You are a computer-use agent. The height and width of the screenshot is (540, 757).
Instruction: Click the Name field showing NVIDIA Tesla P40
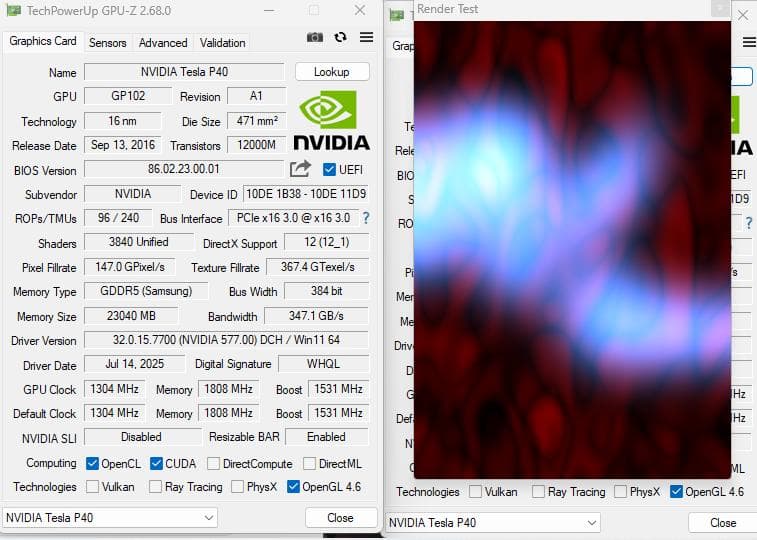pyautogui.click(x=184, y=72)
